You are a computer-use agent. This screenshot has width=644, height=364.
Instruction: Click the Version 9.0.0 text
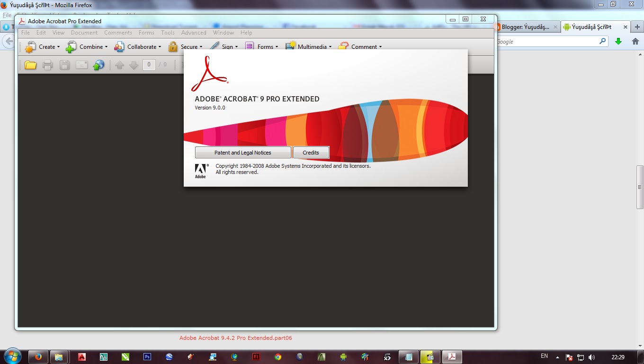(x=210, y=108)
